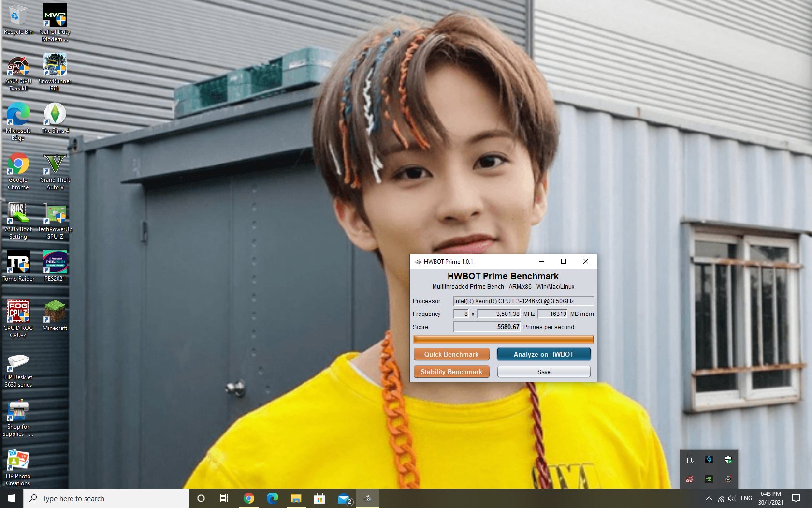Open Microsoft Store from taskbar
The width and height of the screenshot is (812, 508).
click(x=319, y=498)
